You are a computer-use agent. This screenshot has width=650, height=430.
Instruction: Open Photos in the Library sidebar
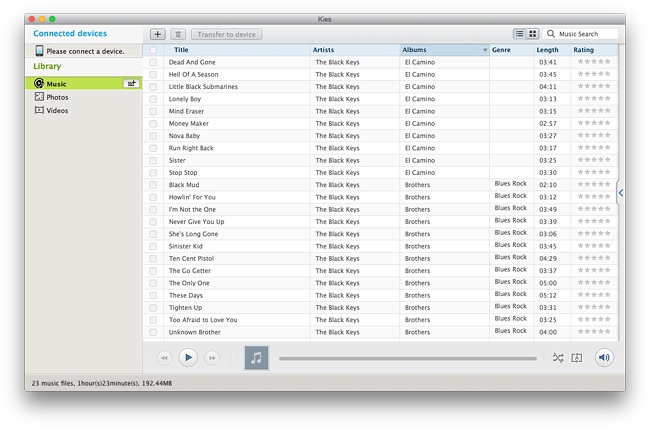(x=57, y=97)
